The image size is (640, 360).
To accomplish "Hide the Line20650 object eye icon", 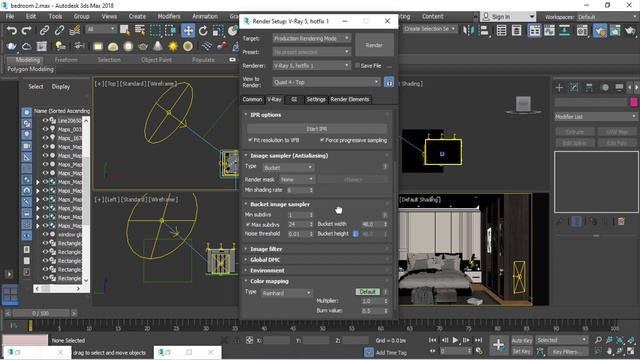I will point(45,120).
